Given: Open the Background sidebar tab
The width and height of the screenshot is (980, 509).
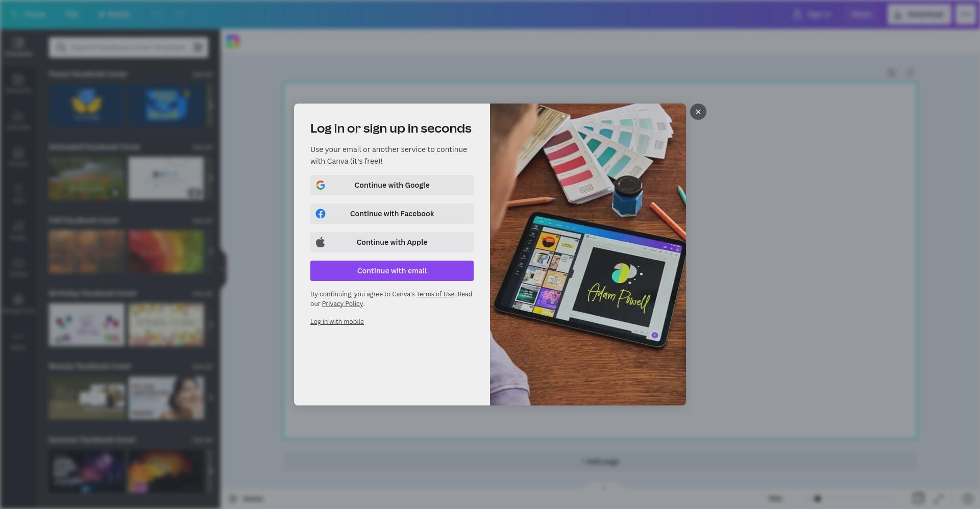Looking at the screenshot, I should coord(18,304).
